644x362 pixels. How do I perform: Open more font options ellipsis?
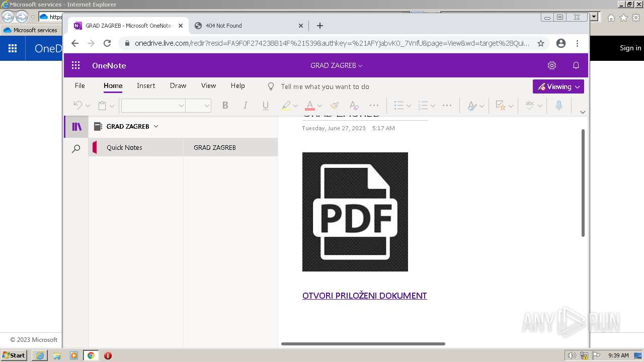[374, 106]
